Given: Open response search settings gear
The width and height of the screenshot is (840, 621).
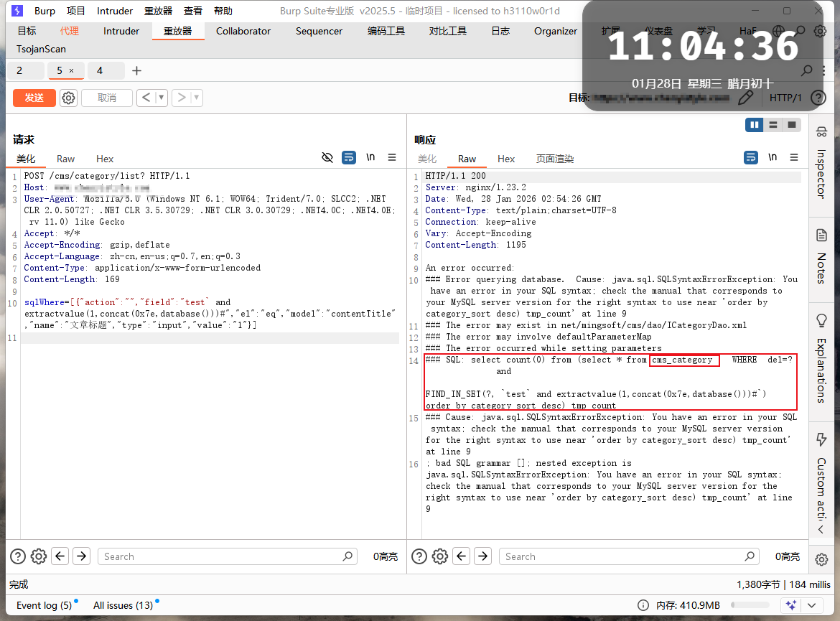Looking at the screenshot, I should coord(440,556).
